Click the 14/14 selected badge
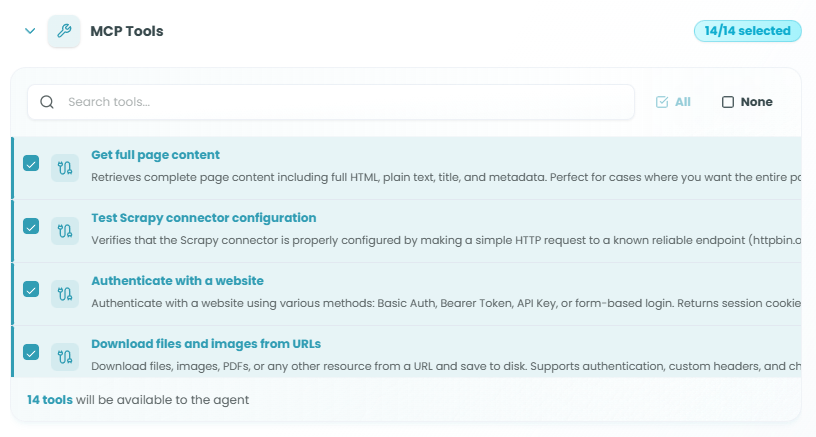Image resolution: width=816 pixels, height=437 pixels. point(747,31)
